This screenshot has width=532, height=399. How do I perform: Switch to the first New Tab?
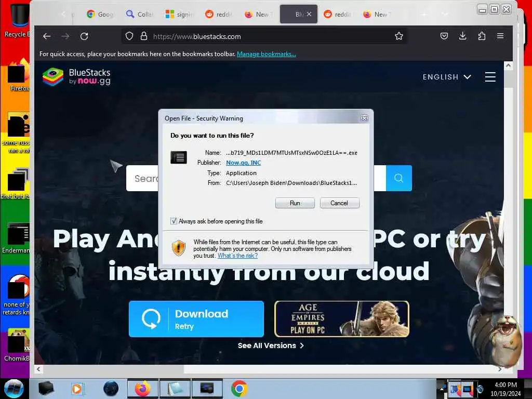click(258, 14)
